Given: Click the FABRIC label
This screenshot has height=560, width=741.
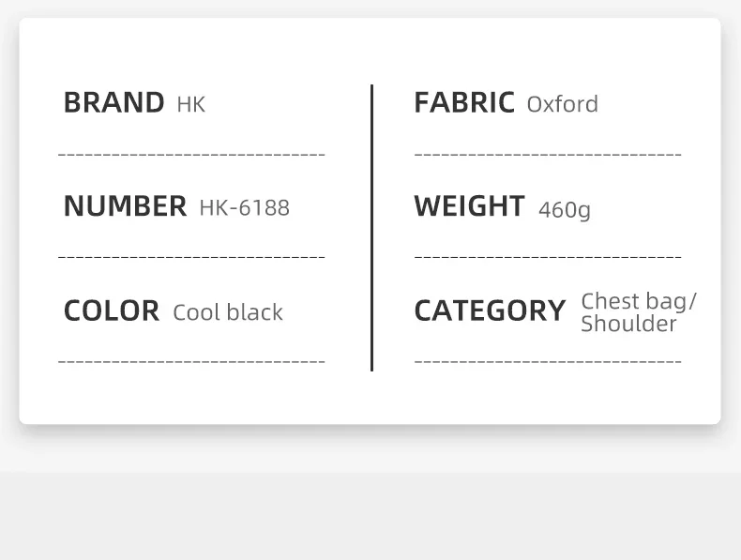Looking at the screenshot, I should click(464, 103).
